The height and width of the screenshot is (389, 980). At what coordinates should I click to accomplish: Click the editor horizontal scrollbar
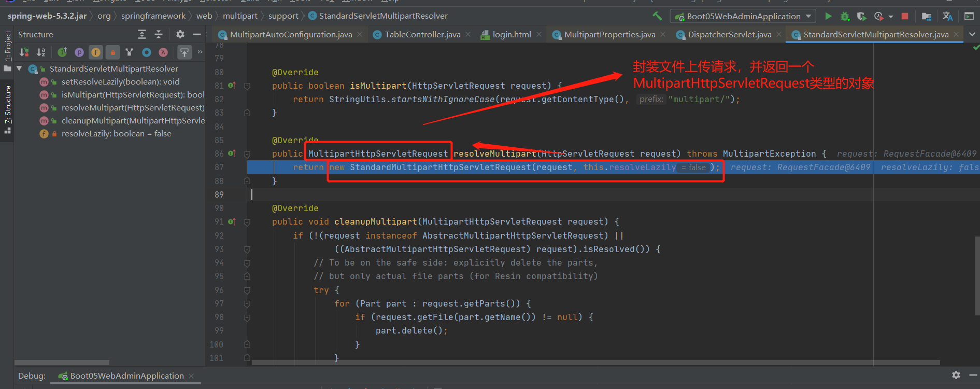pyautogui.click(x=596, y=363)
